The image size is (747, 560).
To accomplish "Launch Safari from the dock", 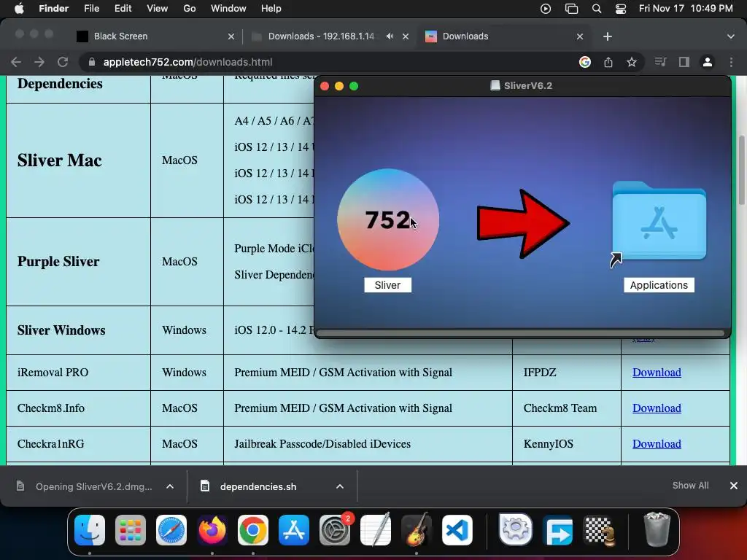I will [171, 530].
